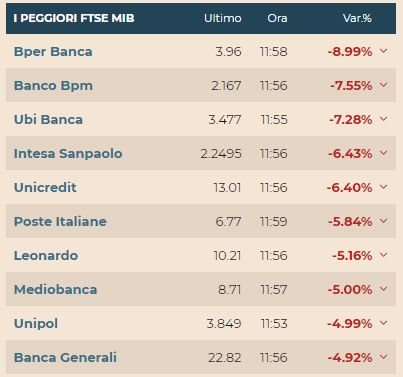Expand the Unicredit row chevron
This screenshot has height=377, width=403.
(384, 187)
